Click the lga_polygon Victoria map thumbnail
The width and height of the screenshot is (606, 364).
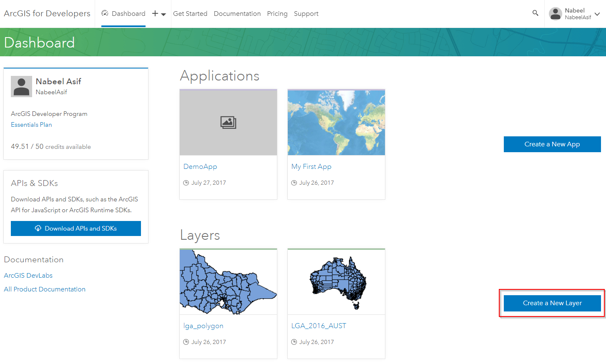point(228,282)
